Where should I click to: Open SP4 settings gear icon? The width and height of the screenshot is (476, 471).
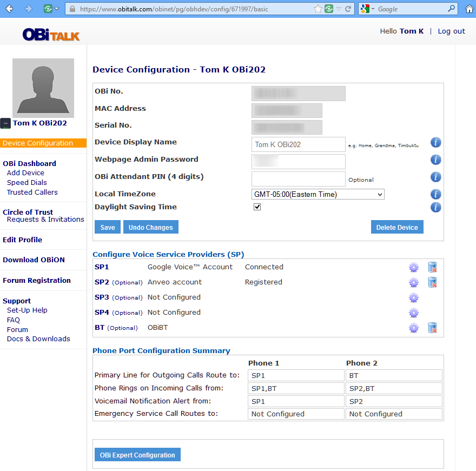(x=414, y=313)
